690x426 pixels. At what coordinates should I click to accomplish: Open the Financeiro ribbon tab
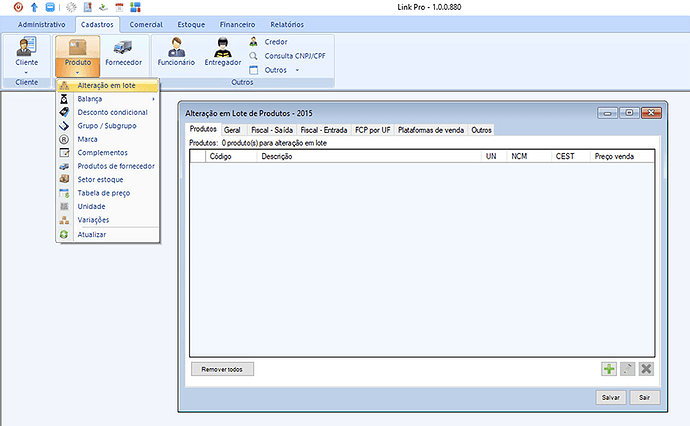click(237, 25)
